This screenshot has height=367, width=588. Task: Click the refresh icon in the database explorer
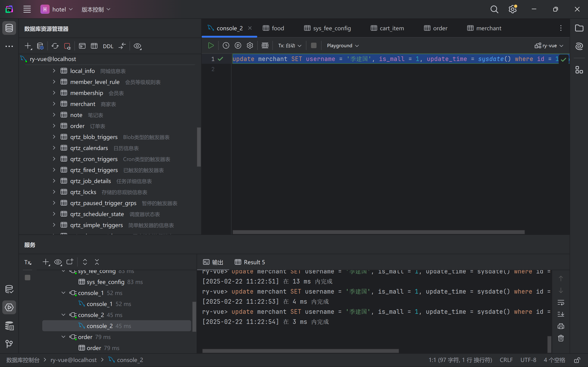pos(55,46)
